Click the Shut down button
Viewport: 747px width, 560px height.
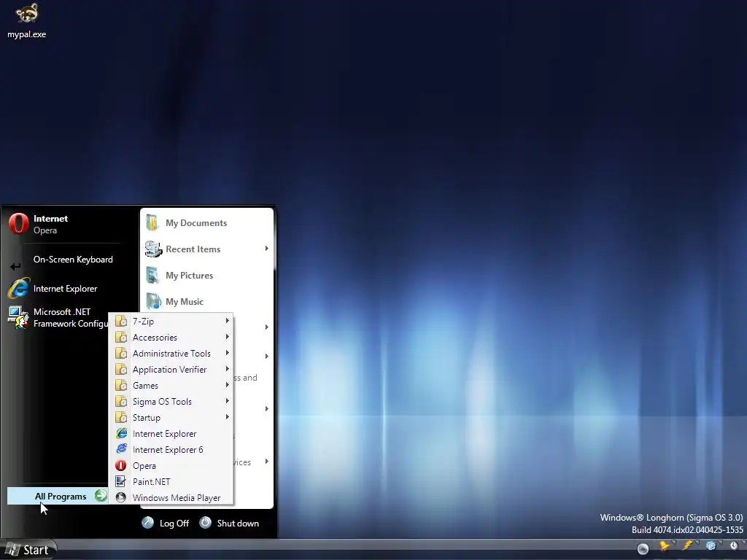[x=230, y=523]
